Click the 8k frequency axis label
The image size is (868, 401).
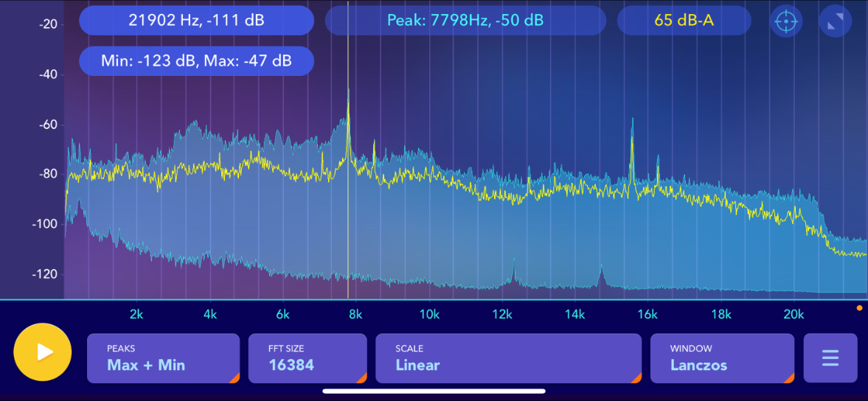click(355, 315)
